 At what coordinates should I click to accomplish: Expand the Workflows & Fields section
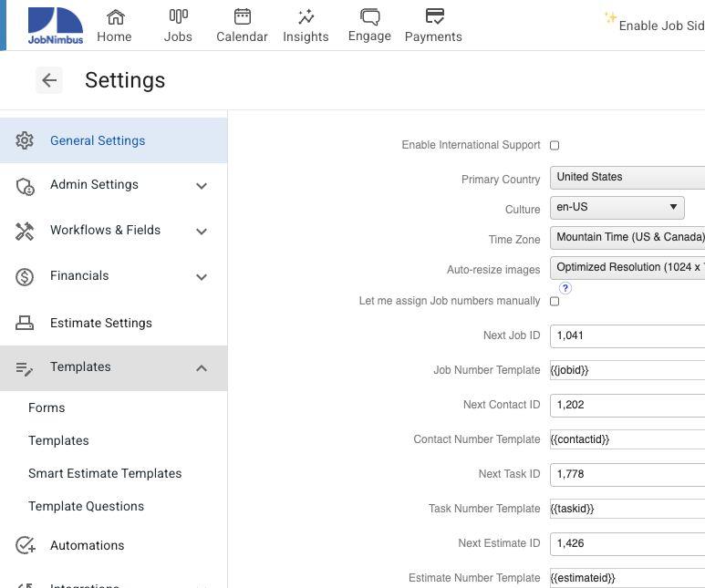click(202, 231)
